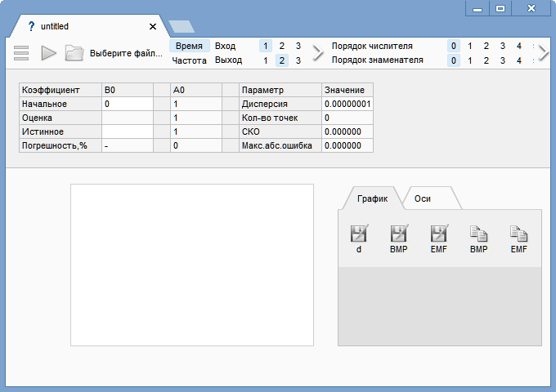The image size is (556, 392).
Task: Set 'Выход' column to 3
Action: (x=298, y=60)
